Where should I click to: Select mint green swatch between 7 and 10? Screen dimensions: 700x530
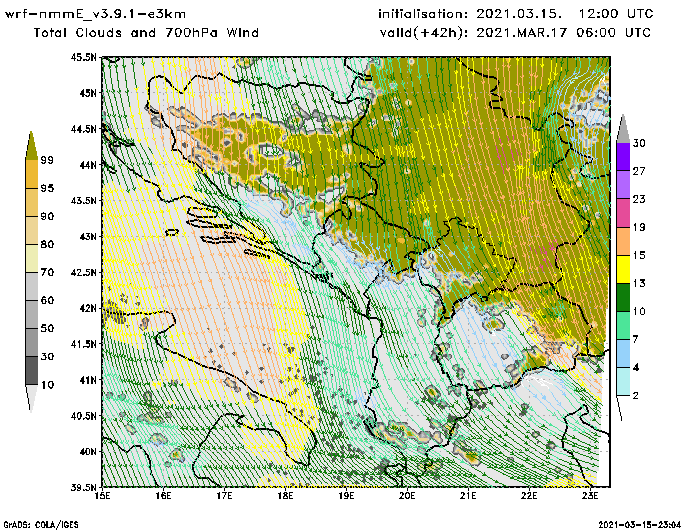click(x=623, y=326)
